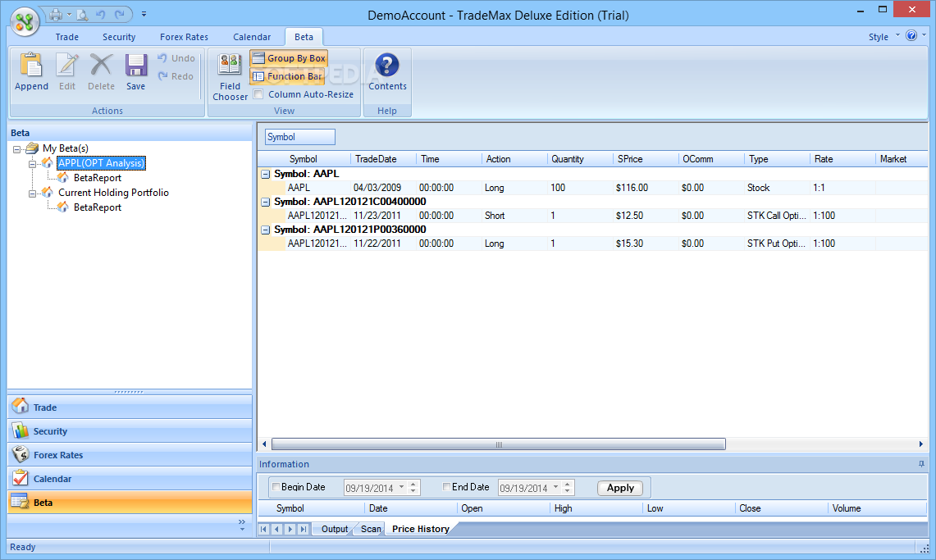This screenshot has height=560, width=936.
Task: Click the My Beta(s) folder icon
Action: [32, 148]
